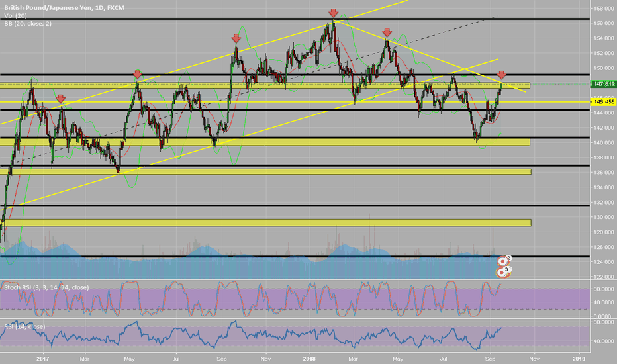The height and width of the screenshot is (364, 617).
Task: Select the black horizontal line near 156.500
Action: coord(295,19)
